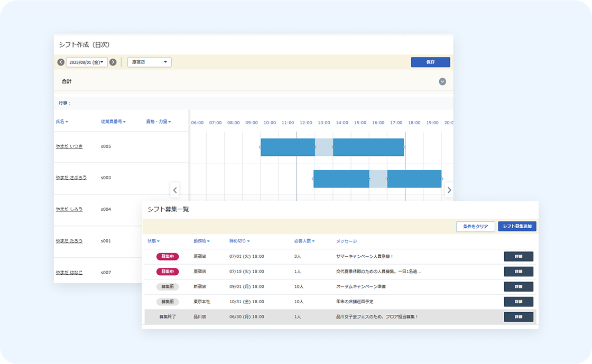Click 募集中 status badge on first row
The width and height of the screenshot is (592, 364).
tap(168, 256)
